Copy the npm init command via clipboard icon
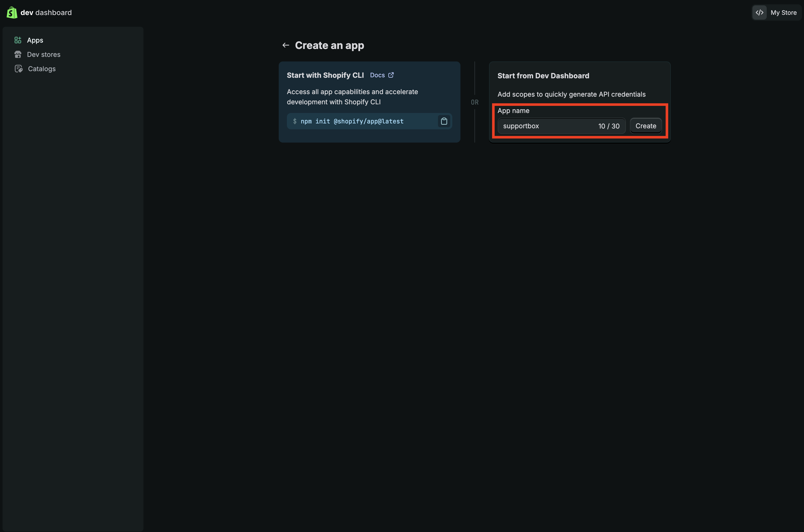Screen dimensions: 804x532 (444, 121)
